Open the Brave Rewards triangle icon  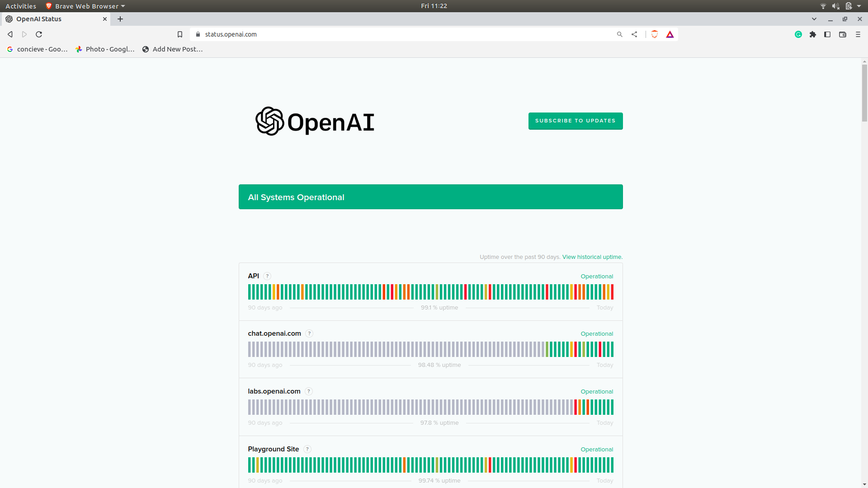pos(670,34)
